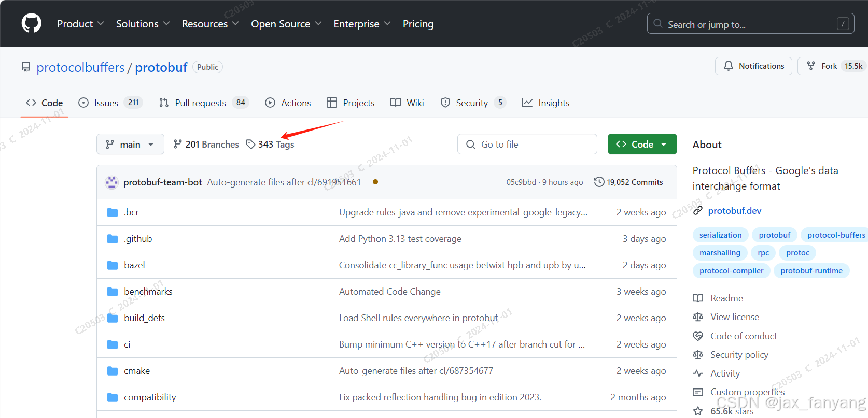
Task: Click the .bcr folder icon
Action: pos(113,212)
